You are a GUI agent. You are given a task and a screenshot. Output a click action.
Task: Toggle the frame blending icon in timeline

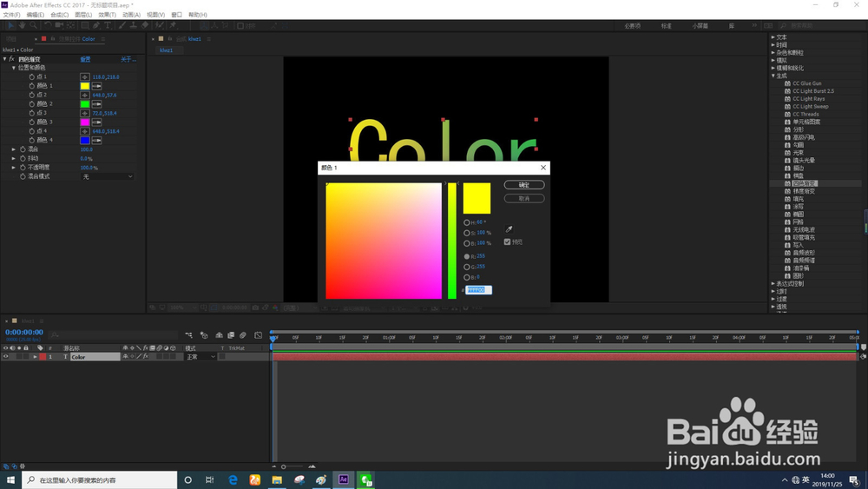pos(231,335)
